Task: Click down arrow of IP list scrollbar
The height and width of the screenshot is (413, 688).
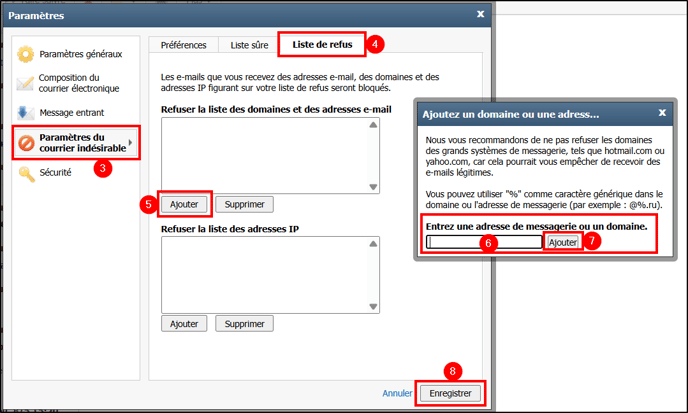Action: 373,307
